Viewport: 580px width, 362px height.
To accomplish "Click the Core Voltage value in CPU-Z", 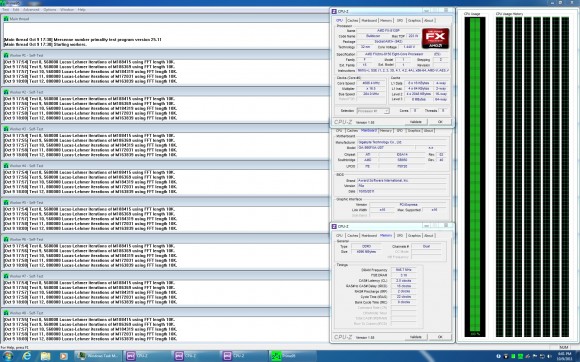I will coord(409,47).
